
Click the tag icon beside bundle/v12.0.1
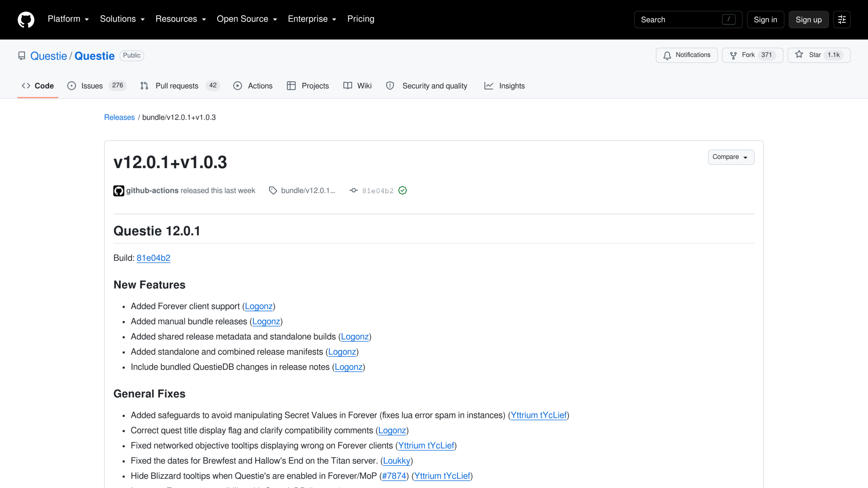[x=273, y=190]
